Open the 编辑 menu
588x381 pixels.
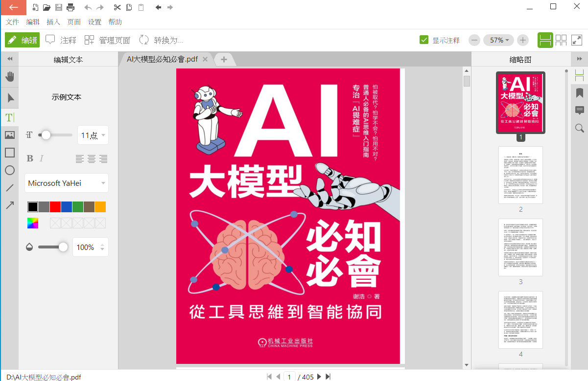33,22
